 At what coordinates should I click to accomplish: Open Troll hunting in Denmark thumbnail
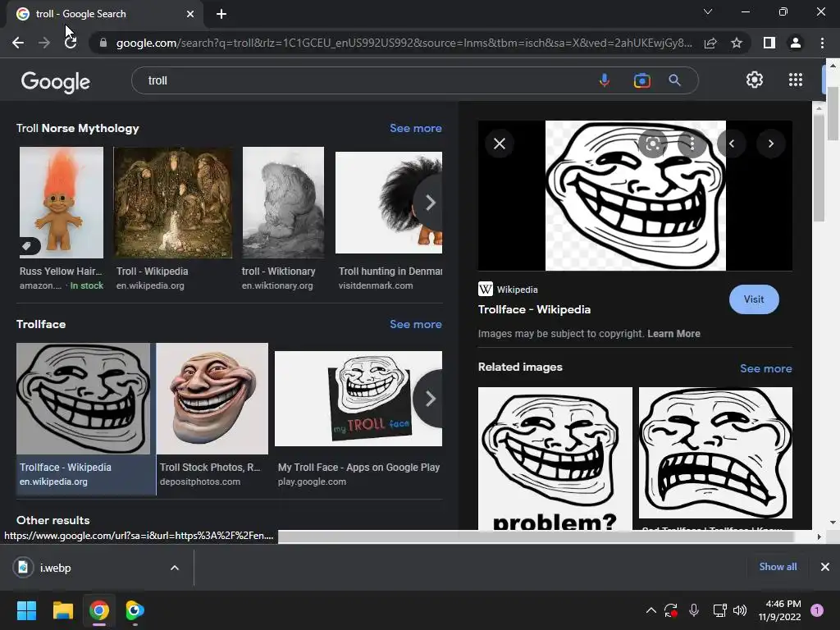click(x=389, y=203)
